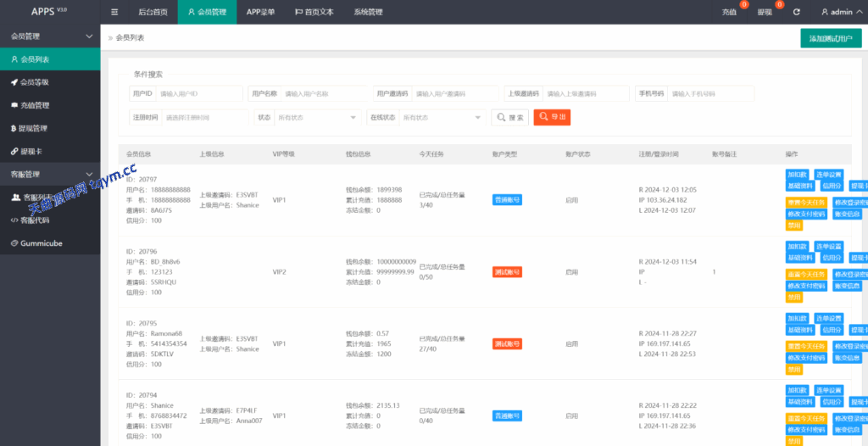The height and width of the screenshot is (446, 868).
Task: Click the people icon beside 客服列表
Action: pos(15,198)
